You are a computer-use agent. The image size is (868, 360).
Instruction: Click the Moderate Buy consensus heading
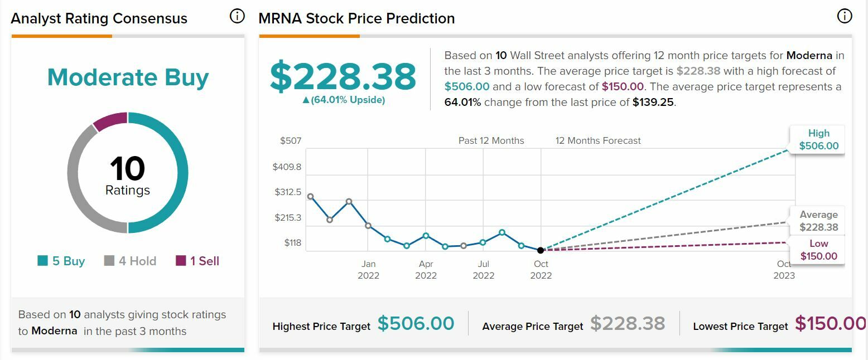(x=128, y=77)
